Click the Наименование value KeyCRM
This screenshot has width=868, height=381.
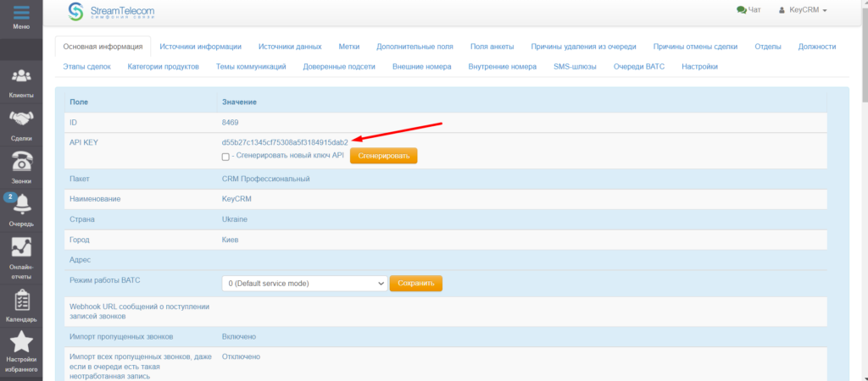tap(236, 199)
